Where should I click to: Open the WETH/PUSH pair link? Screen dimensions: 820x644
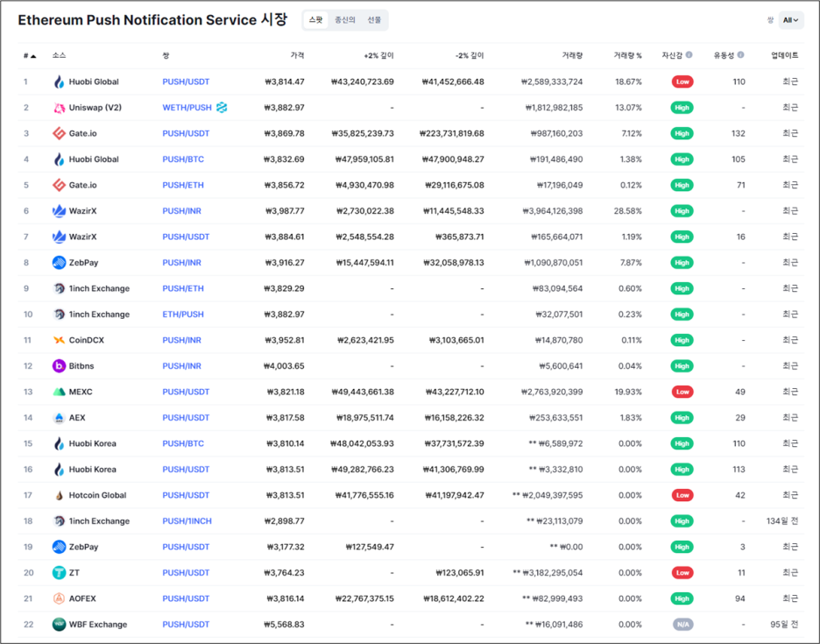coord(187,108)
